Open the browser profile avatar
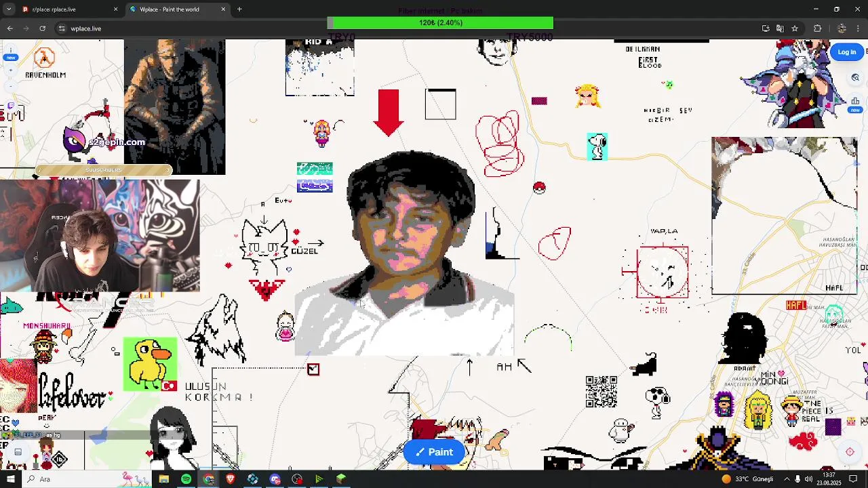The height and width of the screenshot is (488, 868). pos(842,28)
